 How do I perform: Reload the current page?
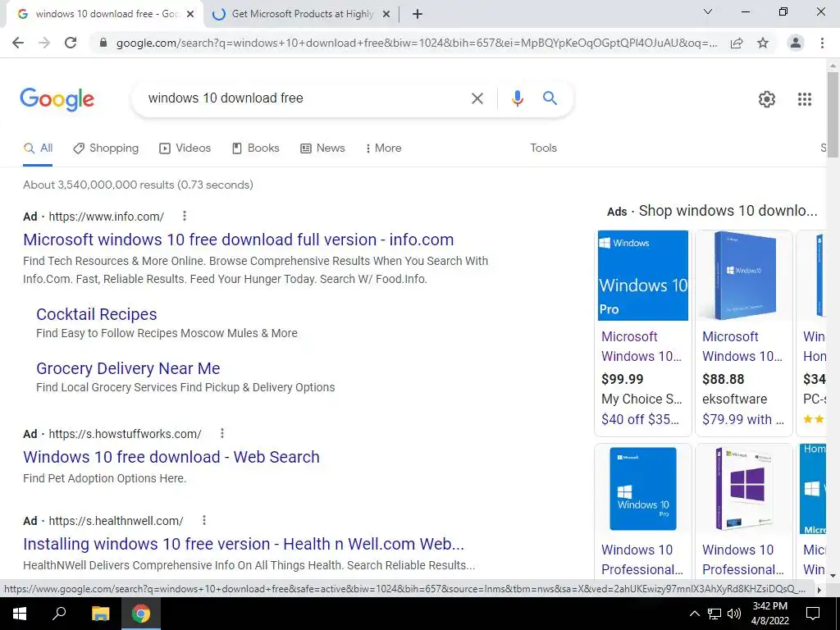71,43
